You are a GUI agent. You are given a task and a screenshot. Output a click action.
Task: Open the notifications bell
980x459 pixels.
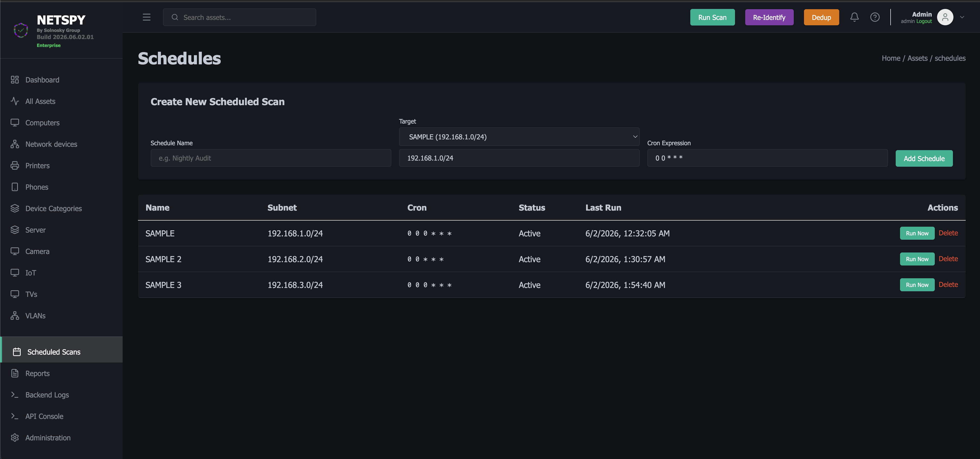pos(854,17)
